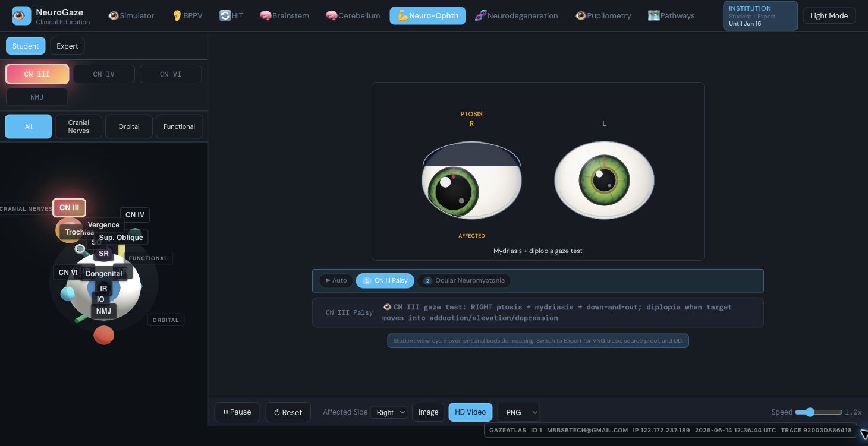Select the IO muscle node
Viewport: 868px width, 446px height.
pos(100,299)
